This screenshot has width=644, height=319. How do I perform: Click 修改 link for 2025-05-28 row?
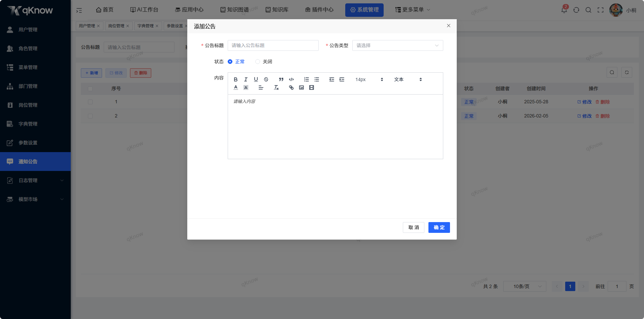(584, 102)
